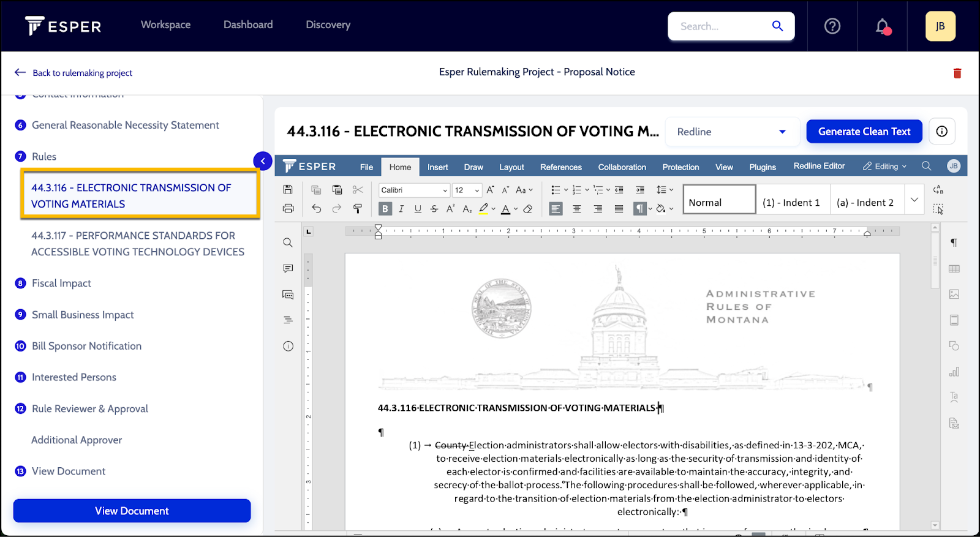Open the Workspace navigation link
Image resolution: width=980 pixels, height=537 pixels.
pos(165,24)
